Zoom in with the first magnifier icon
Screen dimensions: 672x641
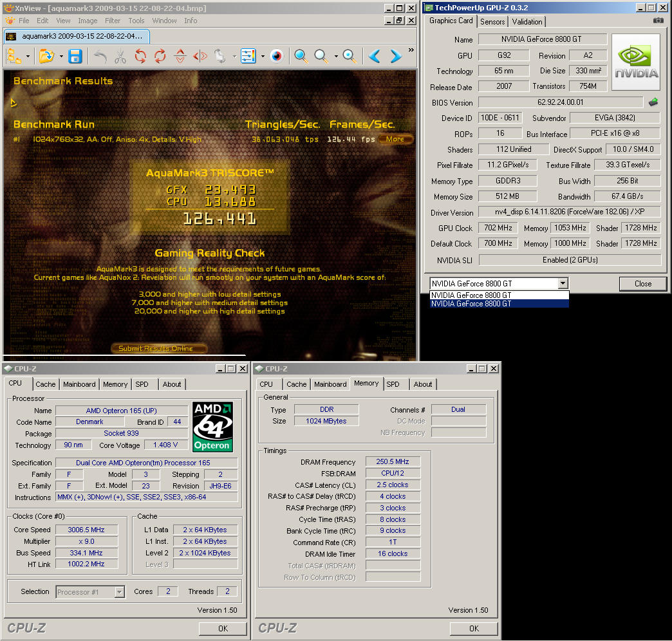(x=301, y=56)
